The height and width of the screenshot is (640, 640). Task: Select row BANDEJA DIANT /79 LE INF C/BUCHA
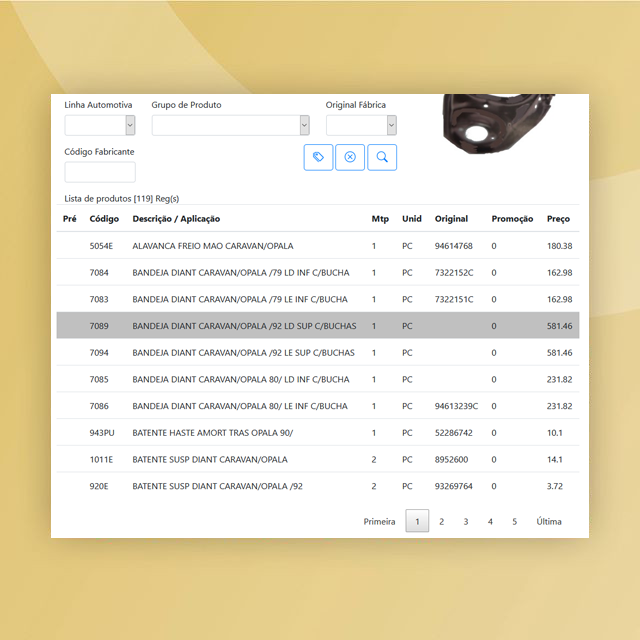[318, 299]
